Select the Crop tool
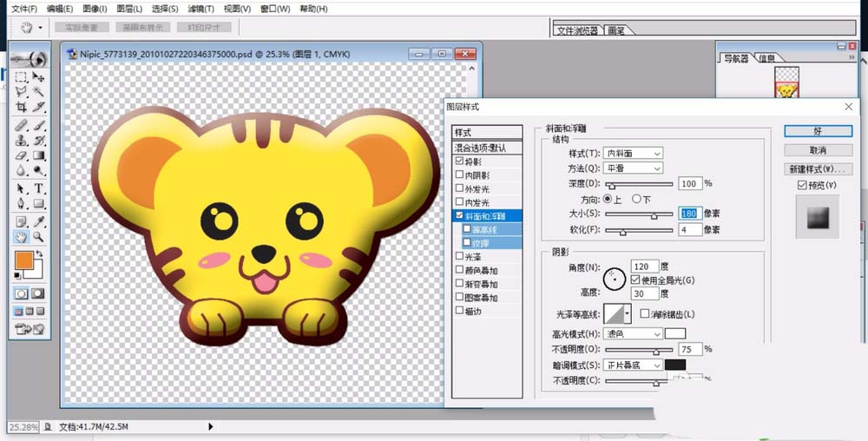The height and width of the screenshot is (441, 868). click(21, 107)
